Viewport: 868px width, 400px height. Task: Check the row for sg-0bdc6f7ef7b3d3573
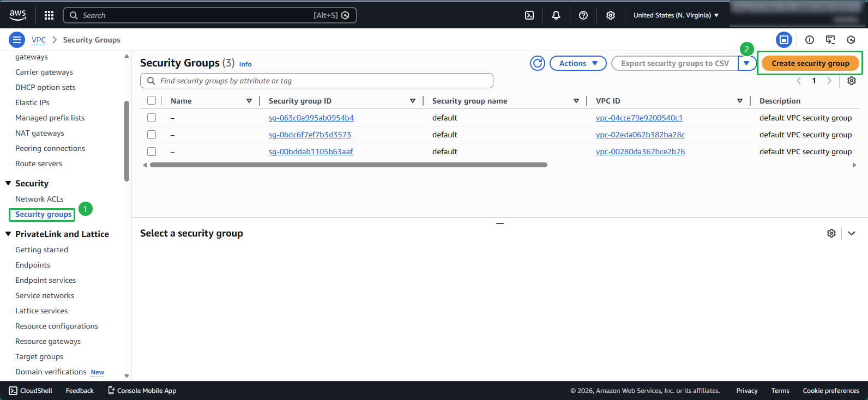tap(152, 135)
